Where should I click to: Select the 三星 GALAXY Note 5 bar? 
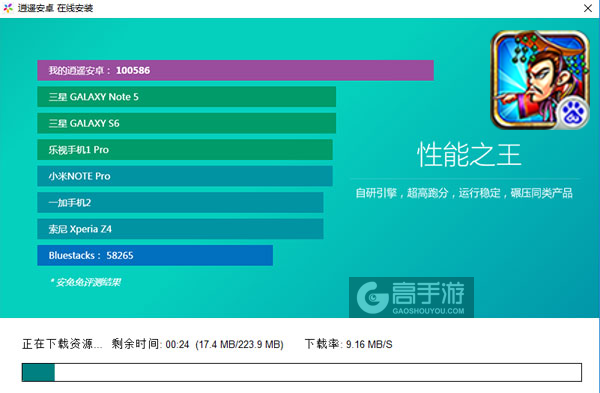[x=186, y=97]
